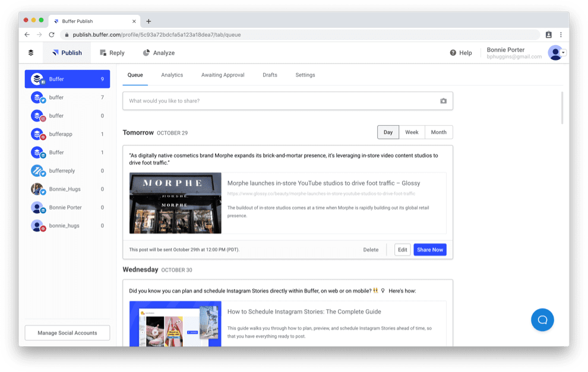The height and width of the screenshot is (372, 588).
Task: Open Help via the question mark icon
Action: pos(453,53)
